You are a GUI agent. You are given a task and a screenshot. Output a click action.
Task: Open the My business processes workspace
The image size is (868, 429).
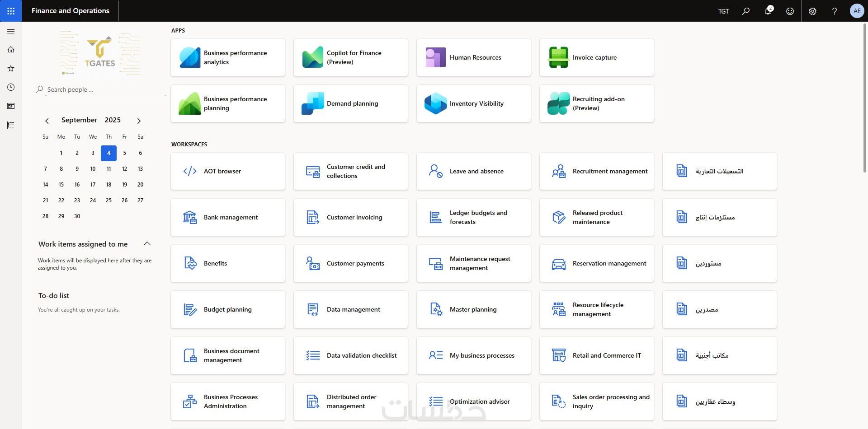(474, 355)
